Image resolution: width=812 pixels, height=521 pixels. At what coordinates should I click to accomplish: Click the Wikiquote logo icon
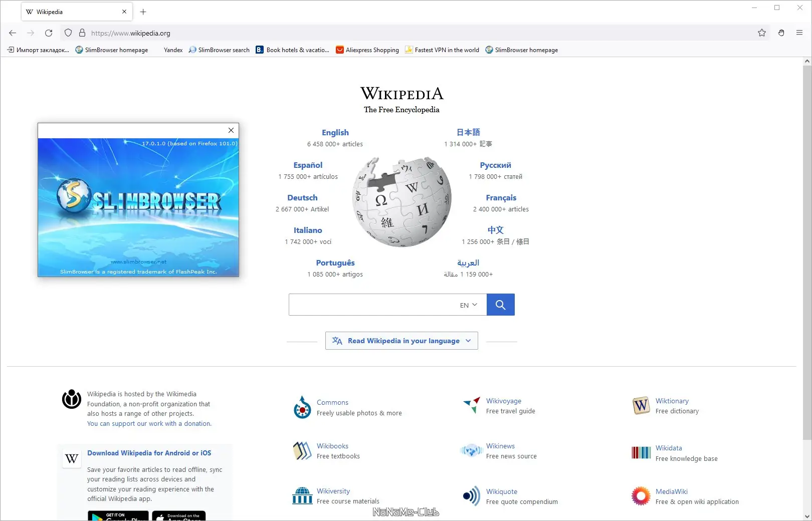[x=472, y=496]
